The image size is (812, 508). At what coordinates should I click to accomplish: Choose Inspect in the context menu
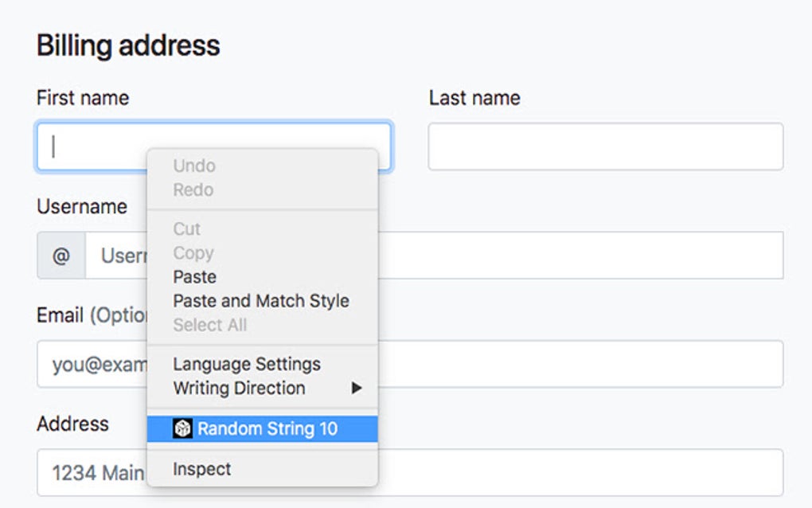point(202,469)
